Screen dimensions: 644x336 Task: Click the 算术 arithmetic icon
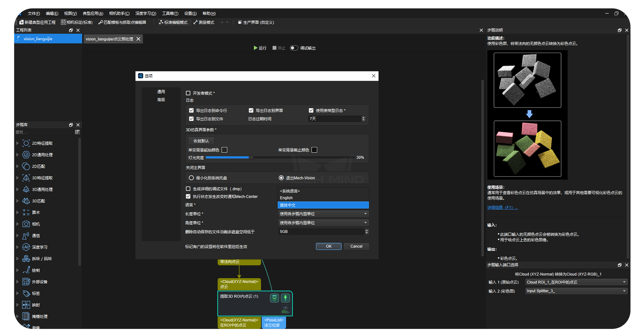pos(26,212)
